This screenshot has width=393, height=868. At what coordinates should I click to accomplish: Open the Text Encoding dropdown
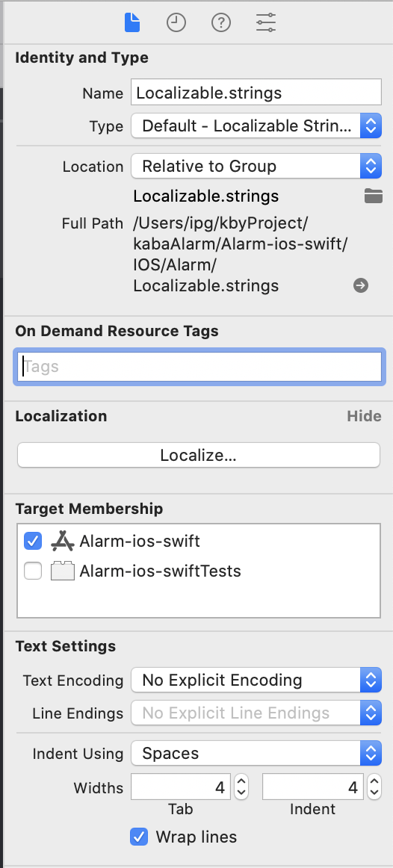(x=256, y=680)
